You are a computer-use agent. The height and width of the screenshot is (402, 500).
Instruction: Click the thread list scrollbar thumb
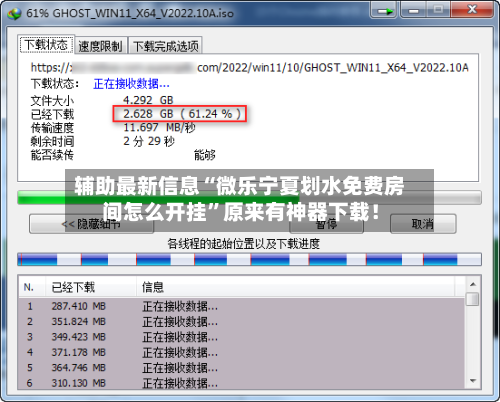tap(473, 299)
